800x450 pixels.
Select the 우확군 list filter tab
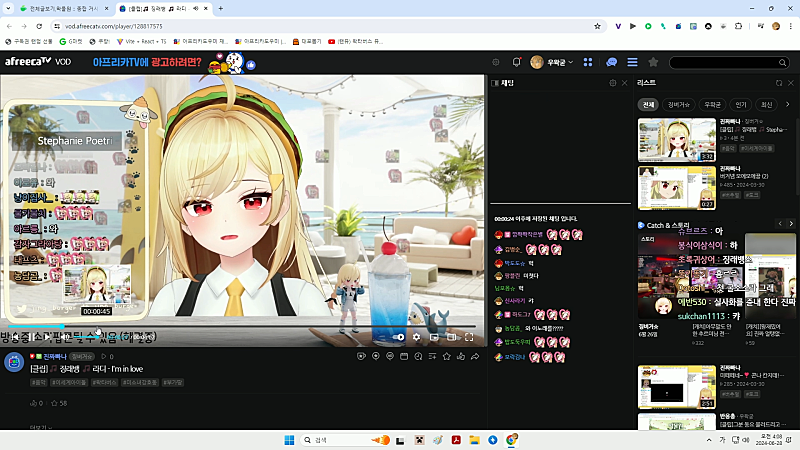pyautogui.click(x=712, y=105)
